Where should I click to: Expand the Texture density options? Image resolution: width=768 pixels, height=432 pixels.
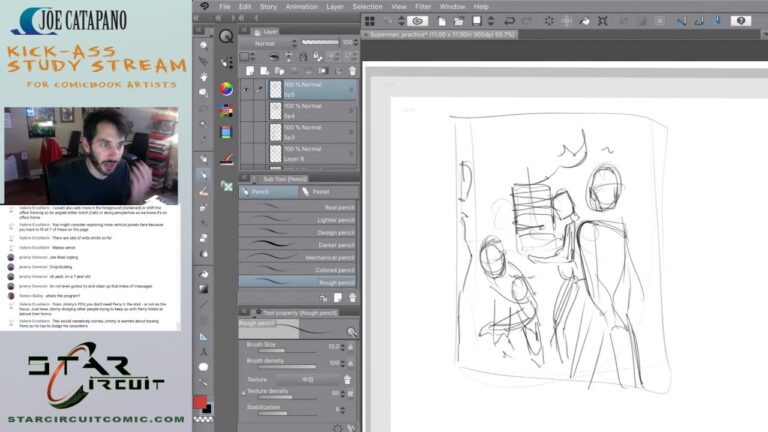[x=243, y=393]
